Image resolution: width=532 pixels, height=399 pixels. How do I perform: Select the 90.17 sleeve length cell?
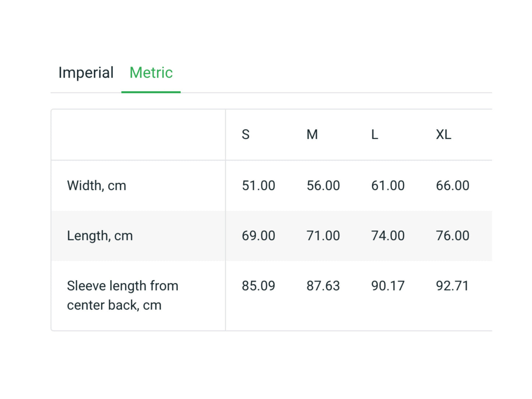point(388,286)
